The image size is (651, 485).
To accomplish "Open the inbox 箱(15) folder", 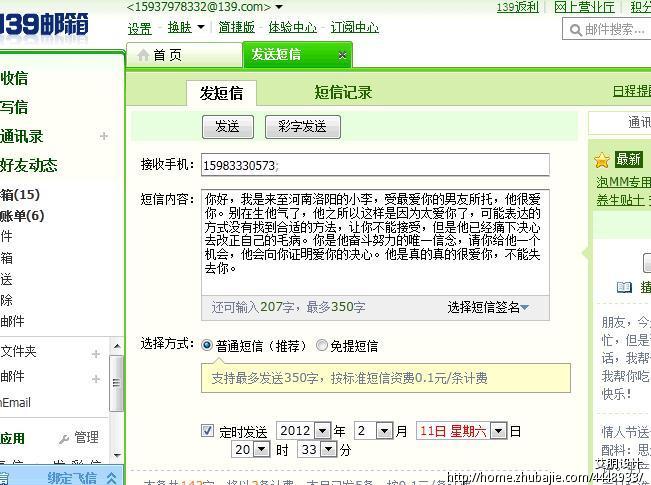I will [x=20, y=195].
